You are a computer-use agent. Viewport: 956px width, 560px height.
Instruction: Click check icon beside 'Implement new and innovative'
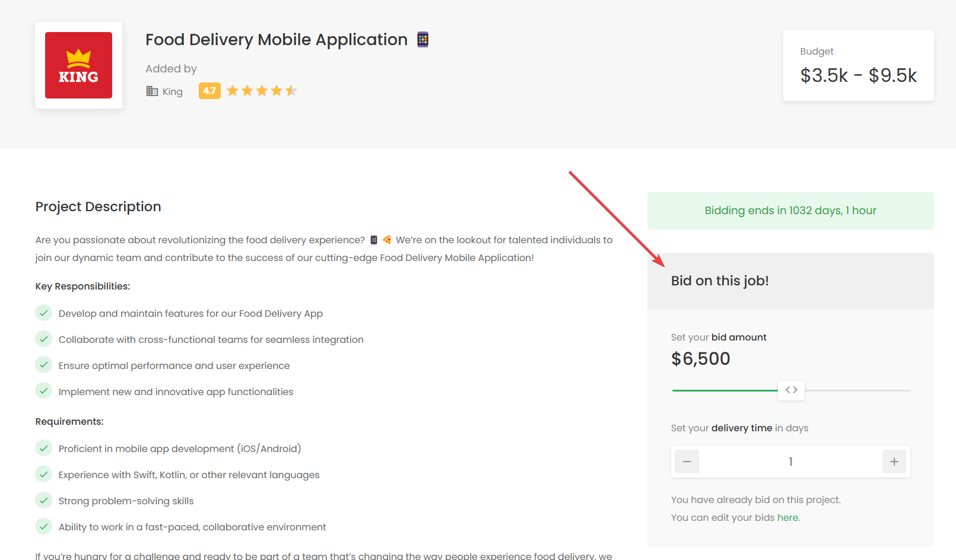(x=43, y=392)
